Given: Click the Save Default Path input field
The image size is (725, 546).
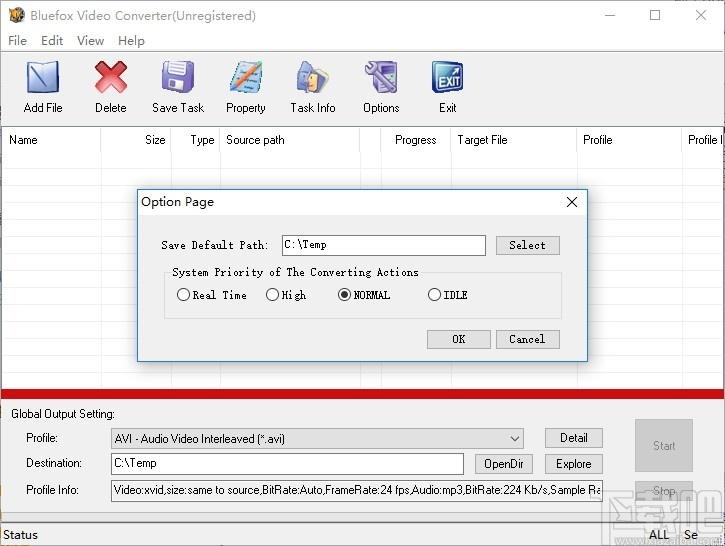Looking at the screenshot, I should click(x=384, y=245).
